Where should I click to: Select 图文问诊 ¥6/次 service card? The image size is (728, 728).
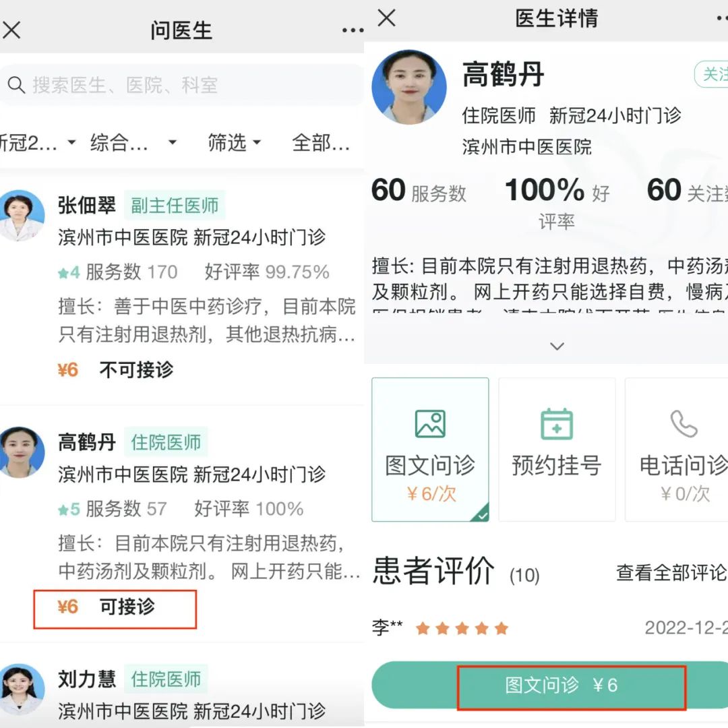[x=430, y=450]
